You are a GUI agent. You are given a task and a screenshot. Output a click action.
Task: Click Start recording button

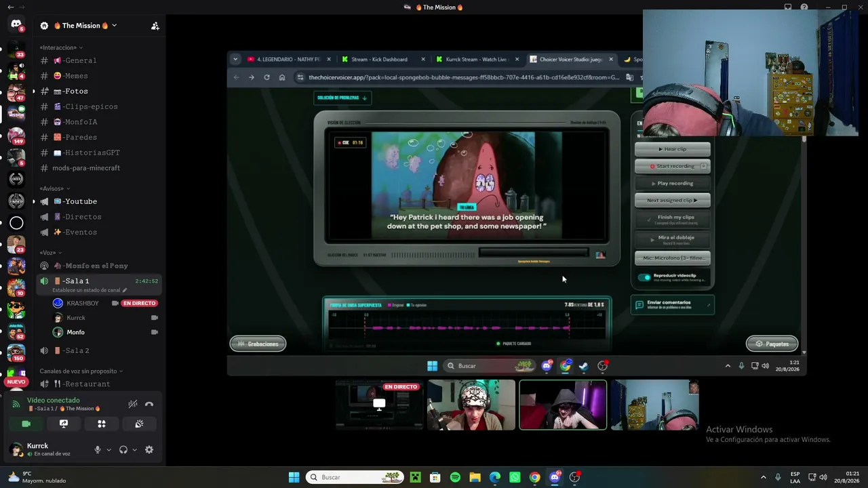673,166
